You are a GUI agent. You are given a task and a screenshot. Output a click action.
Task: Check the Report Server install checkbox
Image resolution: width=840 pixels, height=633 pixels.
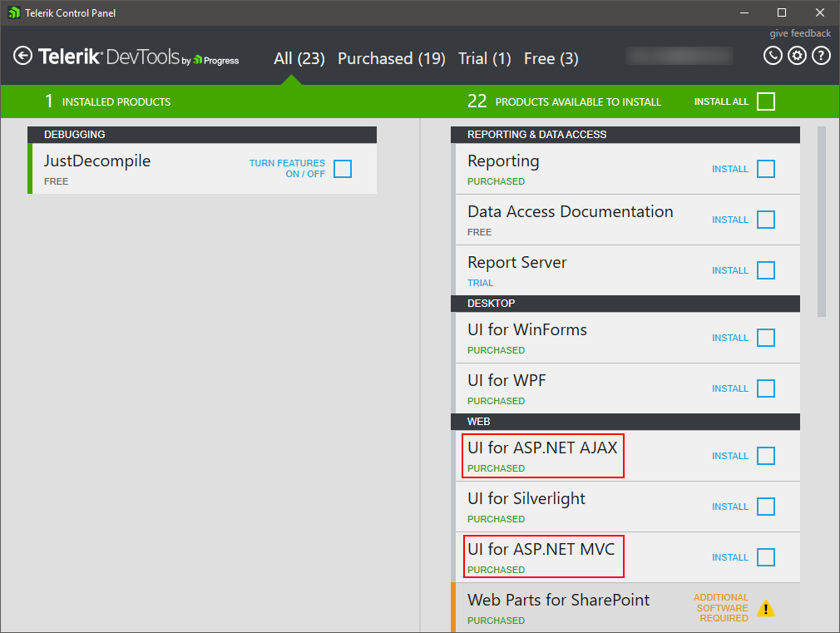[766, 270]
